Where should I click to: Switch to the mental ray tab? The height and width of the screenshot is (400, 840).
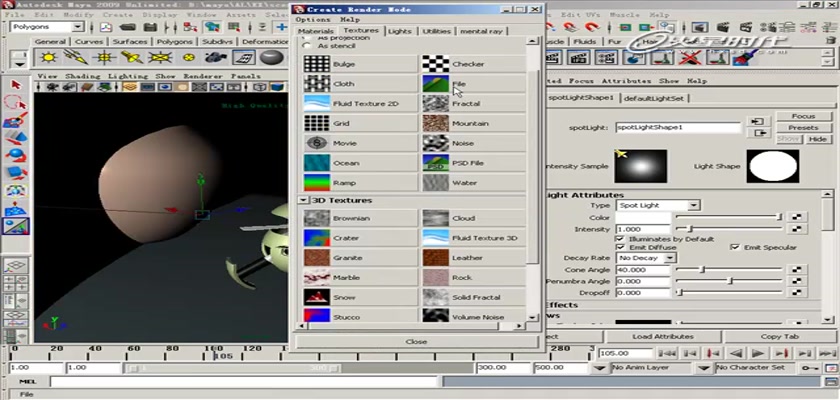coord(481,31)
